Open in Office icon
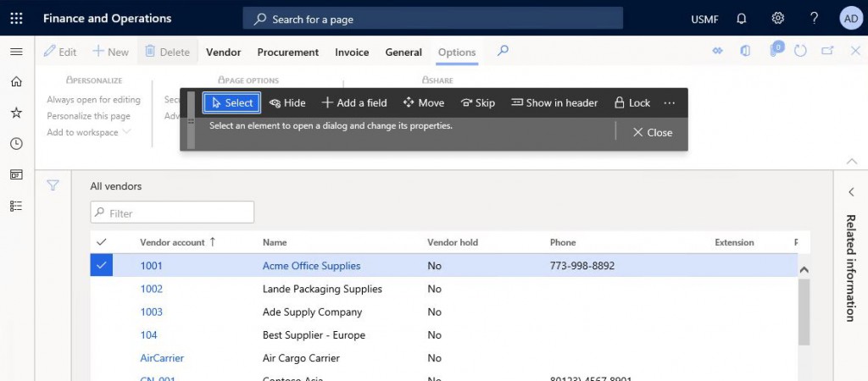868x381 pixels. (x=745, y=51)
